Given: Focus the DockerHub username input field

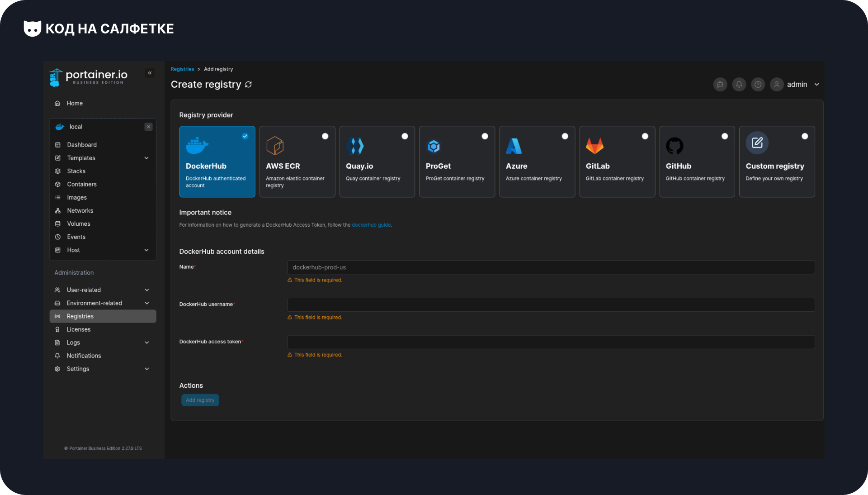Looking at the screenshot, I should tap(551, 305).
